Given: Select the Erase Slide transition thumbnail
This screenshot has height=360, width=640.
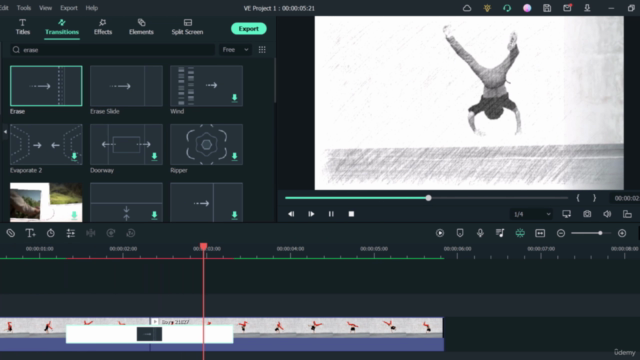Looking at the screenshot, I should [126, 86].
